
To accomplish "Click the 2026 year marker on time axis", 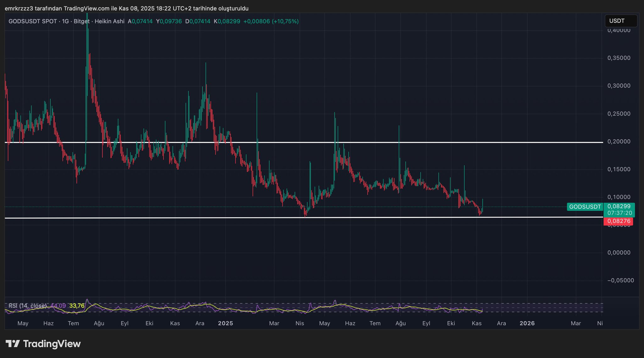I will pos(527,323).
